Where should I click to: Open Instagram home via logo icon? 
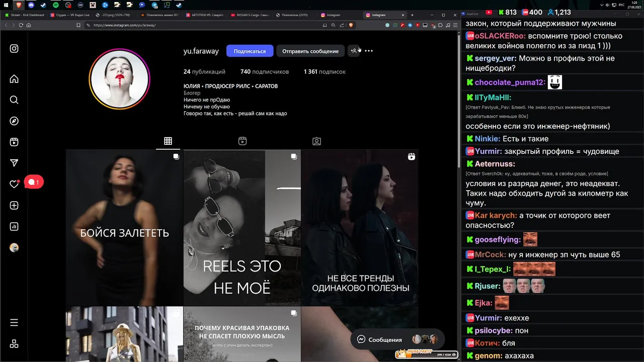[x=14, y=49]
